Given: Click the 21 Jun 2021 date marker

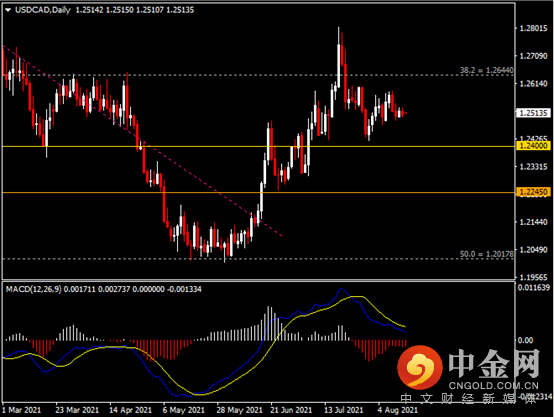Looking at the screenshot, I should tap(291, 410).
